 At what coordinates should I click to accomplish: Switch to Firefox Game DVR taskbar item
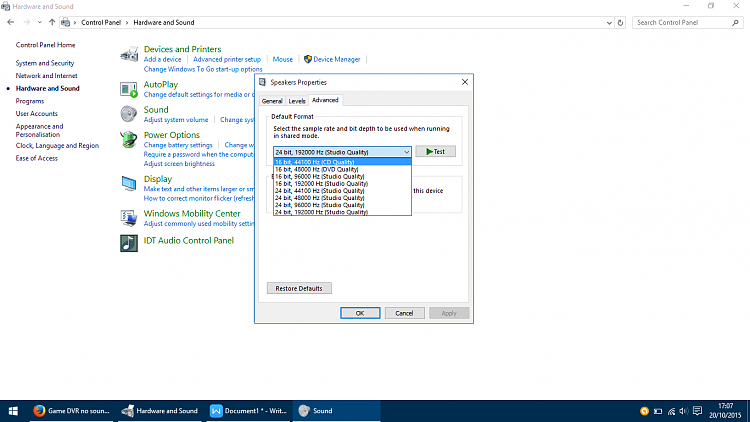pyautogui.click(x=72, y=411)
